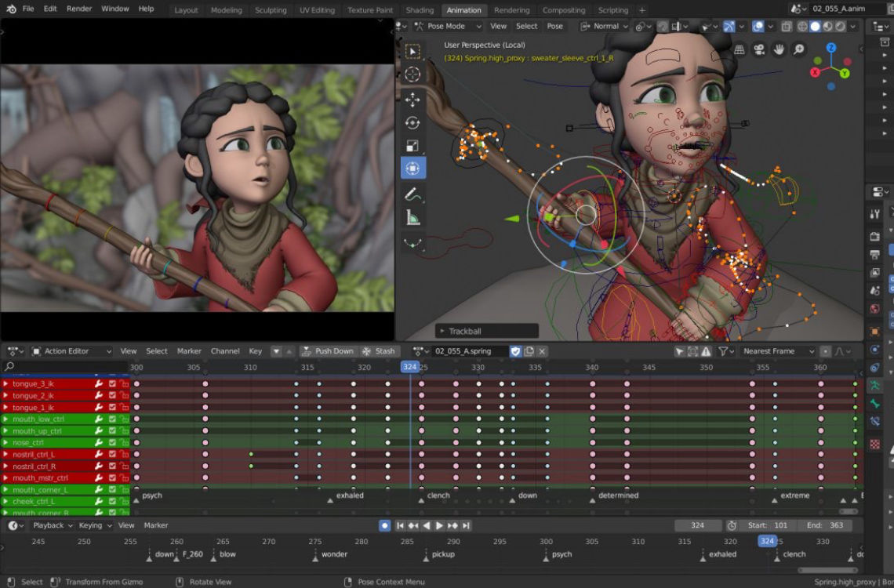Uncheck the tongue_3_ik channel checkbox
This screenshot has width=894, height=588.
(112, 384)
